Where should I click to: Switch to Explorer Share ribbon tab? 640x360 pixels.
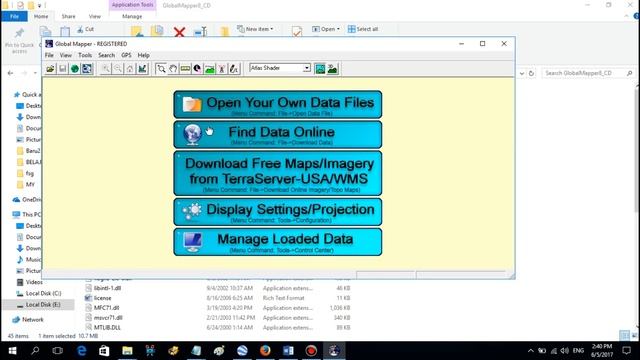(68, 16)
